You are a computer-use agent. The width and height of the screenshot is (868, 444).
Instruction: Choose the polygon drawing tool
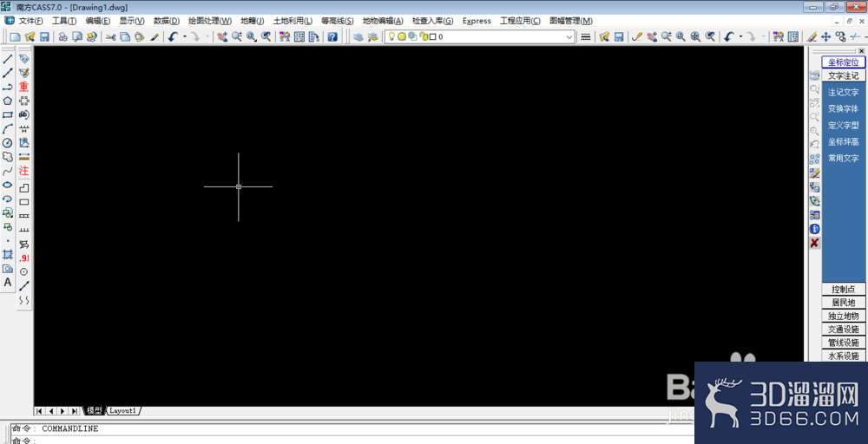point(8,101)
